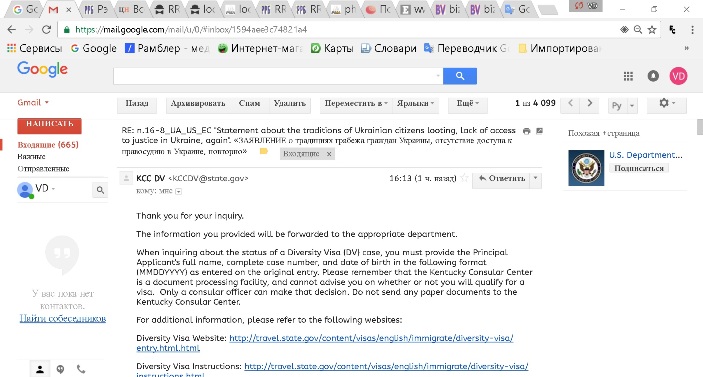Open the Словари bookmark
This screenshot has width=703, height=377.
[389, 48]
